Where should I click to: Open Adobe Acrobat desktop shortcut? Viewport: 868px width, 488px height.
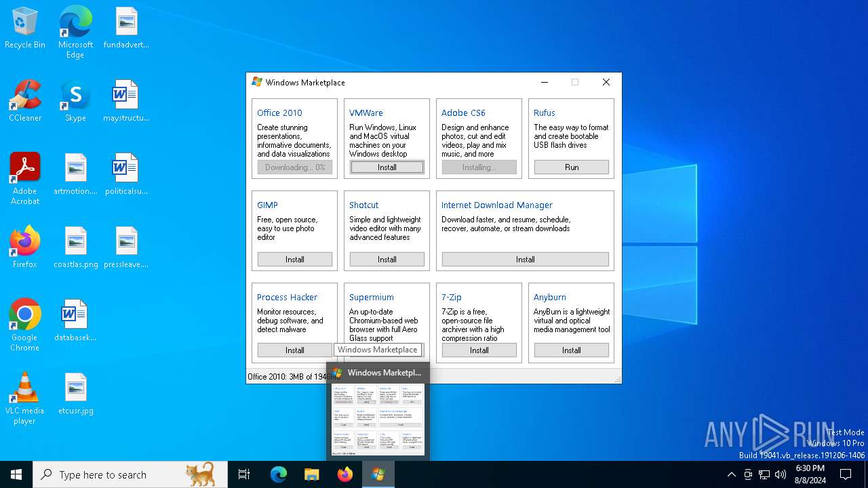pos(25,179)
